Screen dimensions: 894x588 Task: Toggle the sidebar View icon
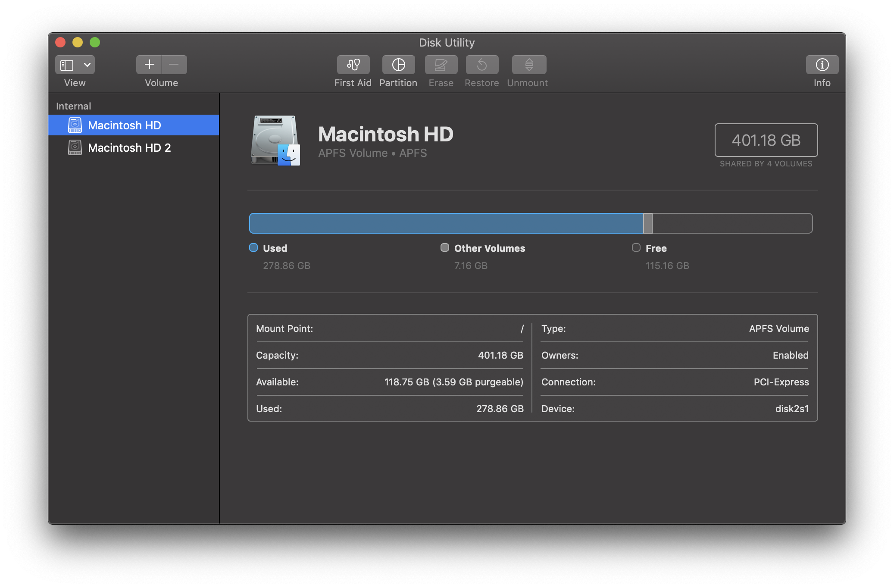coord(67,65)
